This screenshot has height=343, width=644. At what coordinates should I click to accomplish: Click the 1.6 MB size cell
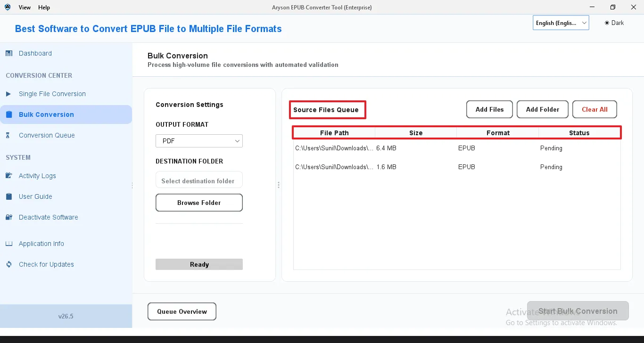[x=386, y=167]
